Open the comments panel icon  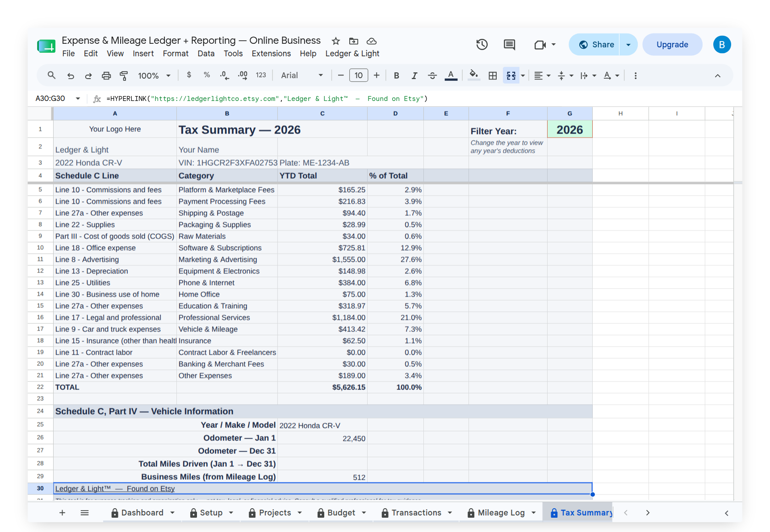tap(510, 44)
